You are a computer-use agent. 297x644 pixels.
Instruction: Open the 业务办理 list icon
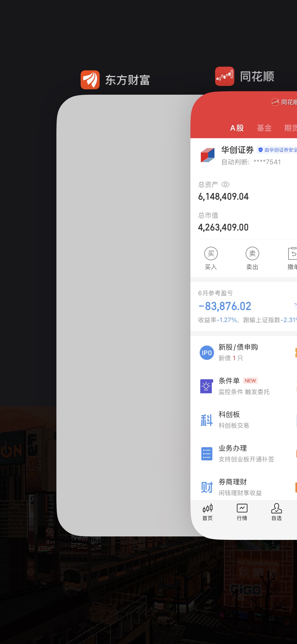tap(207, 454)
